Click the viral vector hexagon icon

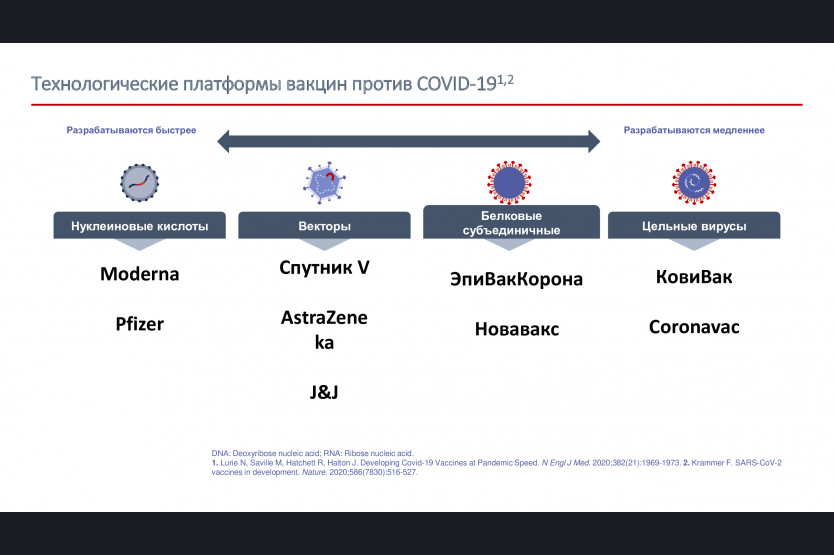pyautogui.click(x=324, y=183)
